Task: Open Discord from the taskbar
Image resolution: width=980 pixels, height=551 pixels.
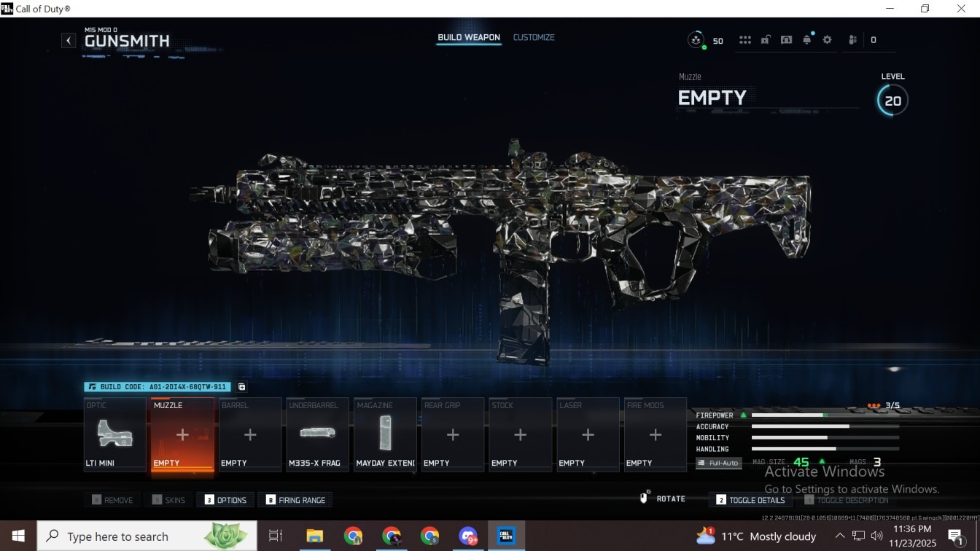Action: click(468, 536)
